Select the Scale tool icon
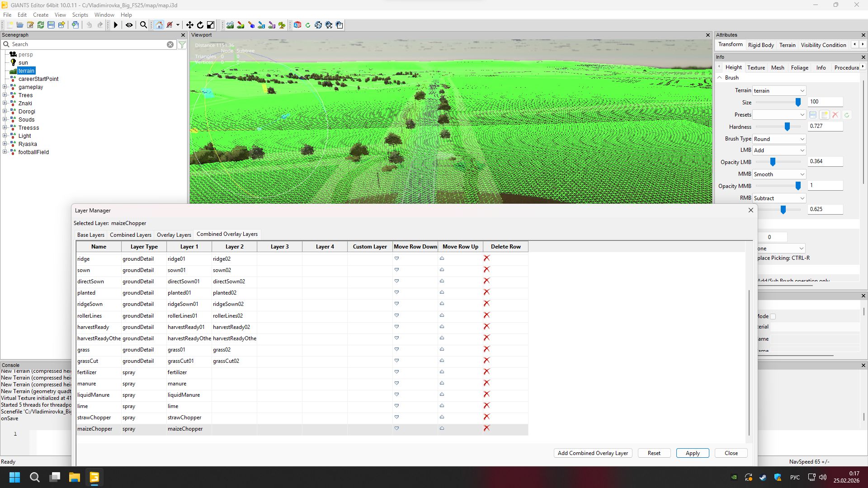This screenshot has width=868, height=488. tap(211, 25)
